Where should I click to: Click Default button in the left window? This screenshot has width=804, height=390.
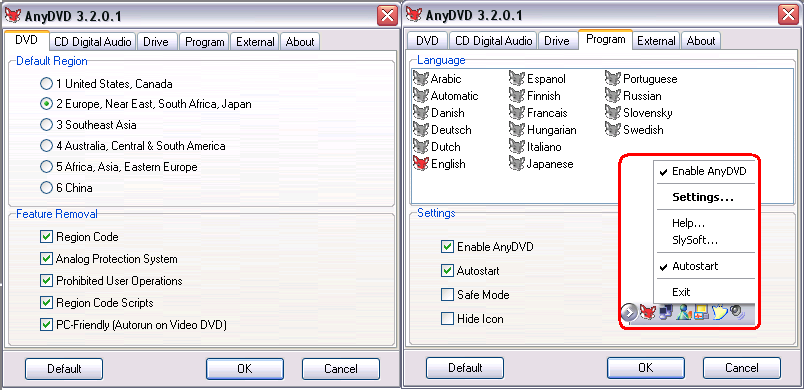pos(64,368)
